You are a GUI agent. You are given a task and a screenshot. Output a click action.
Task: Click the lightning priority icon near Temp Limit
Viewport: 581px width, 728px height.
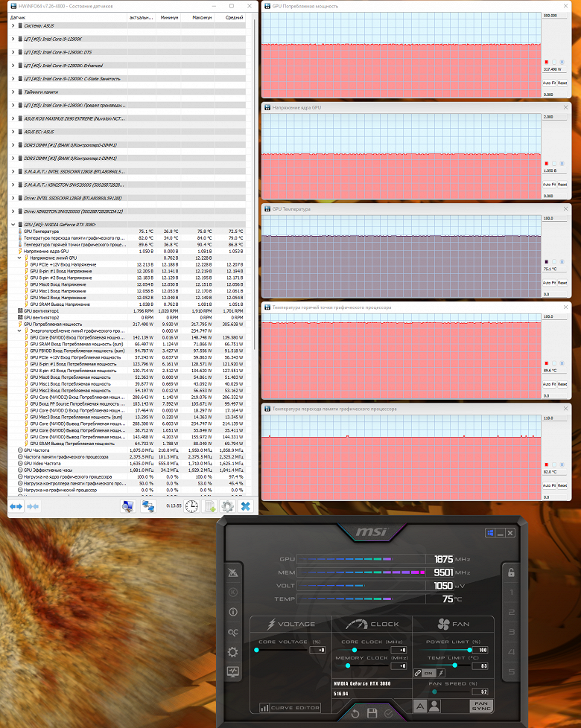[x=441, y=673]
